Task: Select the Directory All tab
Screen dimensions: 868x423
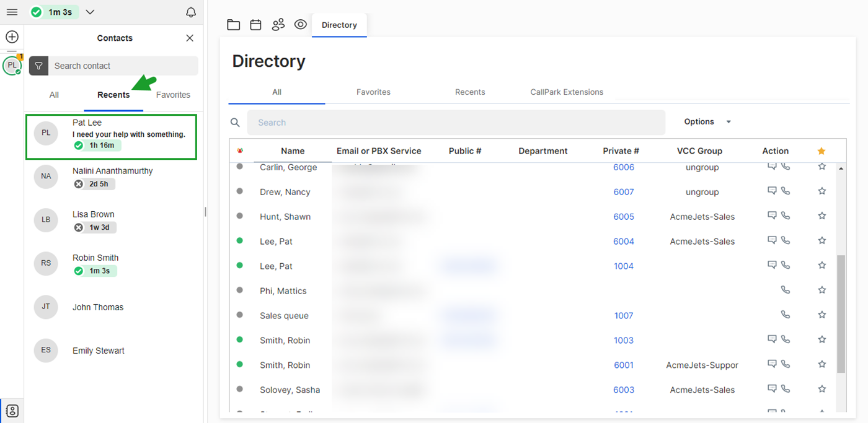Action: point(277,92)
